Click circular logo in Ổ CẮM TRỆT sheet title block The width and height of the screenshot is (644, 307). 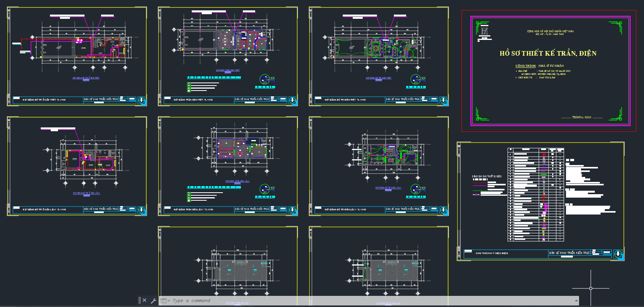click(x=141, y=100)
